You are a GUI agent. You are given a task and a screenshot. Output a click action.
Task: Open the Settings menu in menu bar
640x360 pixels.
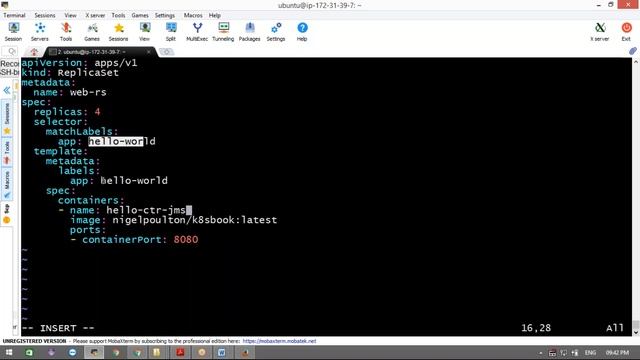(165, 15)
